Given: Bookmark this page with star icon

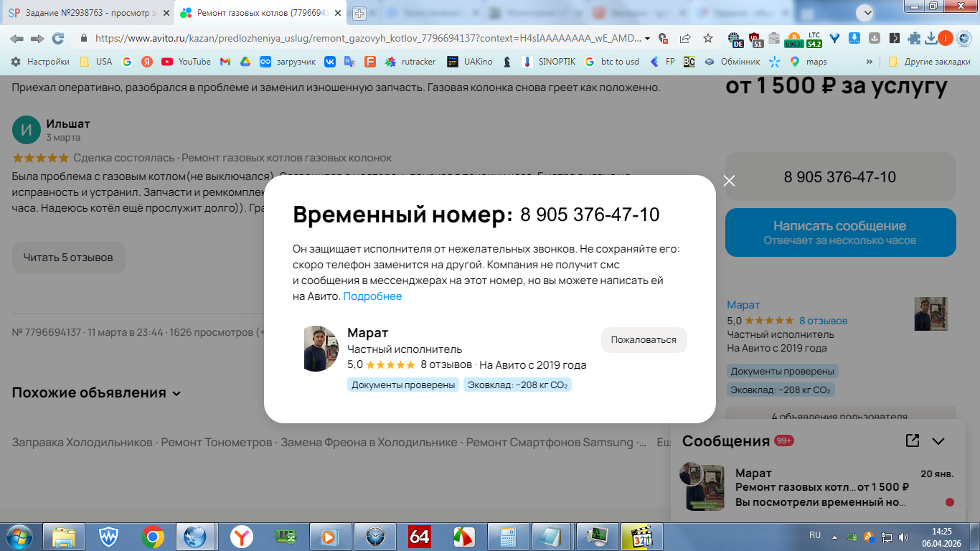Looking at the screenshot, I should (x=708, y=38).
